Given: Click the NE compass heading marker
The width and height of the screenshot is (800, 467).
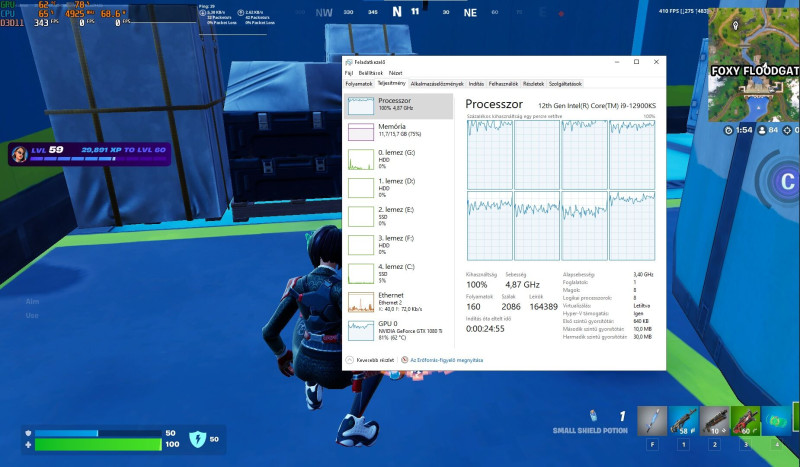Looking at the screenshot, I should coord(470,13).
